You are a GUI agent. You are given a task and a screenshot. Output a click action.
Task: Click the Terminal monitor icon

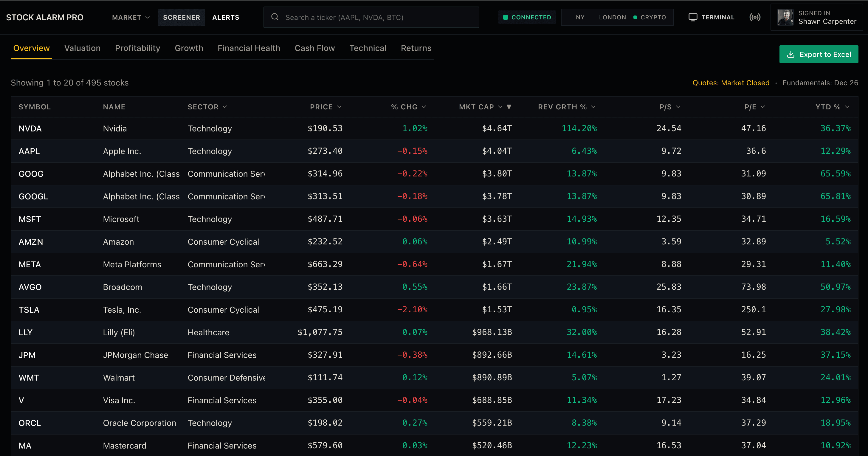693,17
